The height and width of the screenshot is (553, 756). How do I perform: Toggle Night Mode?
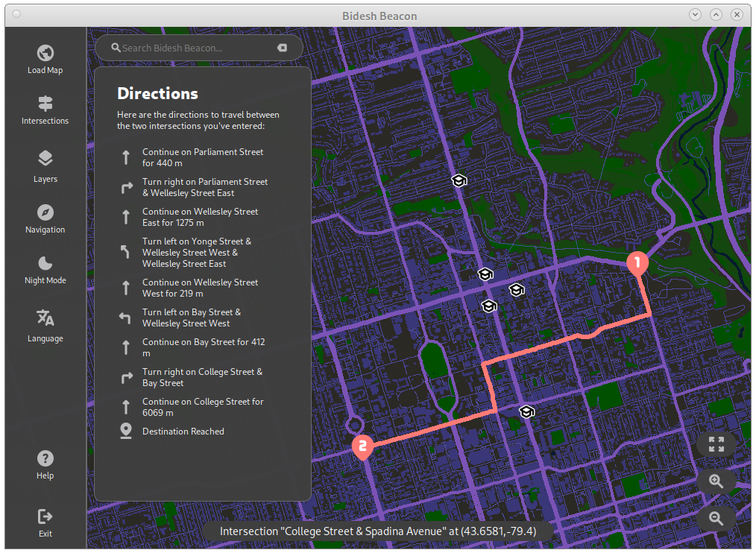pos(45,269)
